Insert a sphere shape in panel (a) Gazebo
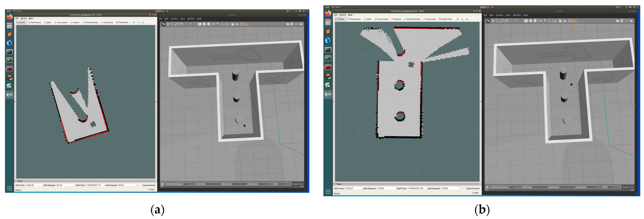644x219 pixels. pyautogui.click(x=204, y=24)
